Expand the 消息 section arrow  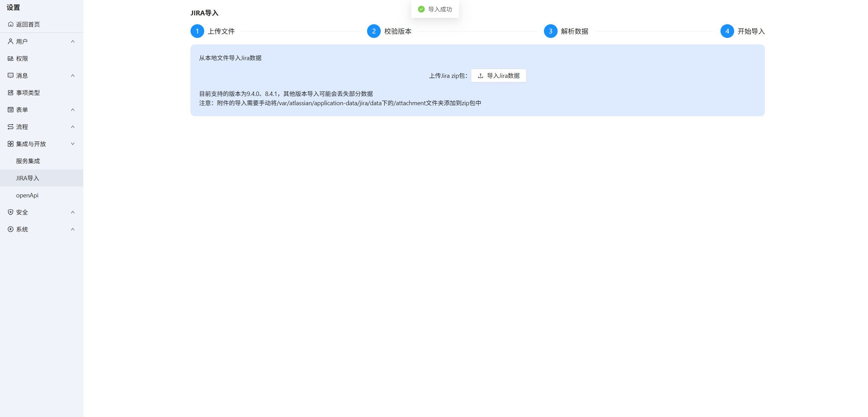[x=73, y=75]
